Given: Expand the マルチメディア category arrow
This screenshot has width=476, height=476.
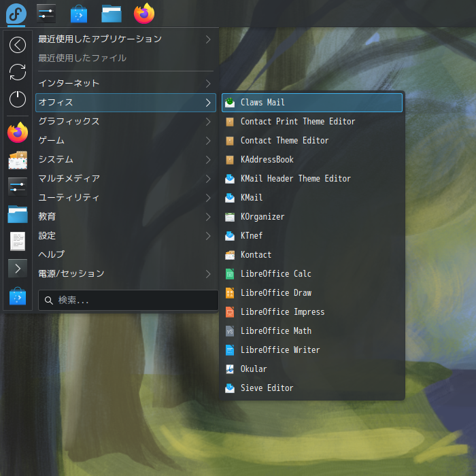Looking at the screenshot, I should point(208,179).
